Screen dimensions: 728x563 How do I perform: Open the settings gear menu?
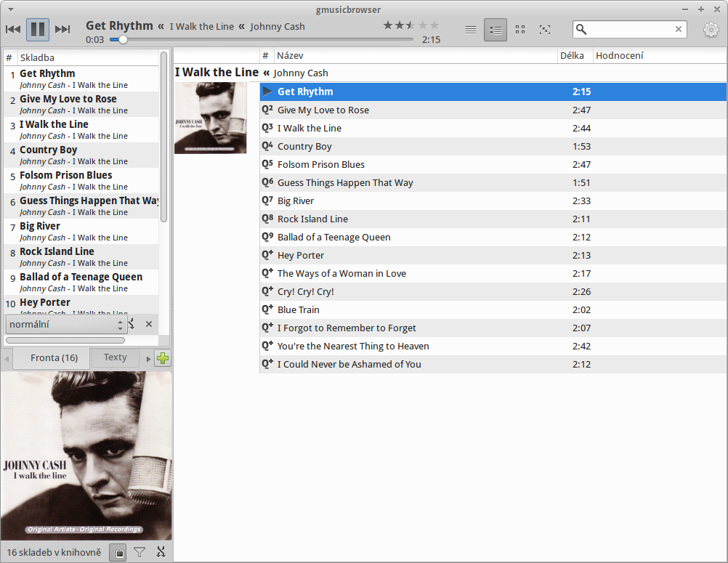point(711,31)
